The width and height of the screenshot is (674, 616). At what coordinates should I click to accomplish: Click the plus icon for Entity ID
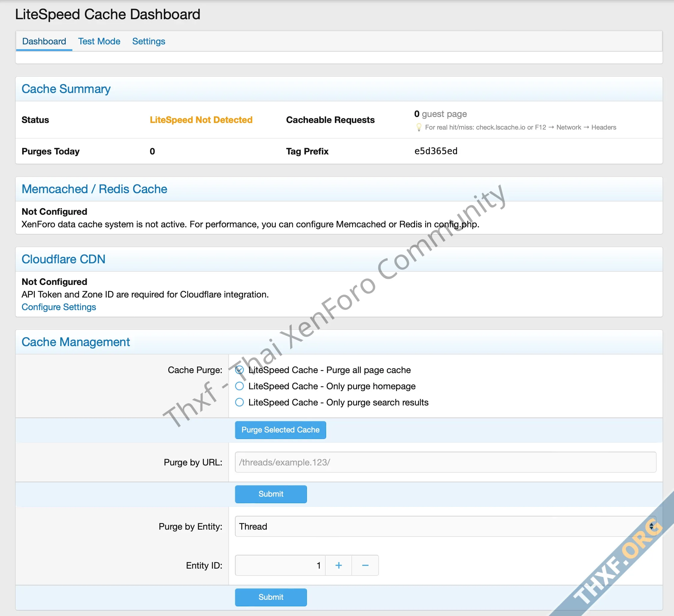coord(338,565)
